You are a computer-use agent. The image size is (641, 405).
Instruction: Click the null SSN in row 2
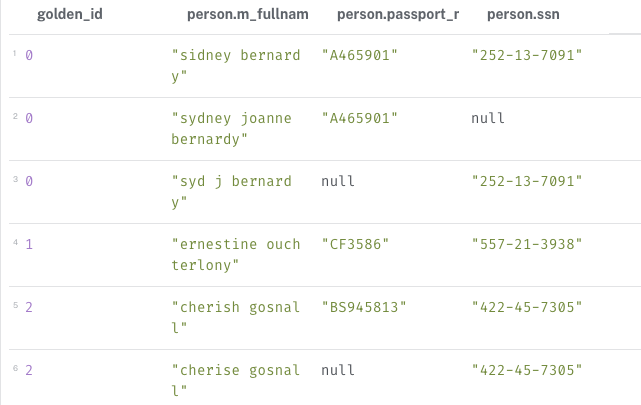point(488,118)
